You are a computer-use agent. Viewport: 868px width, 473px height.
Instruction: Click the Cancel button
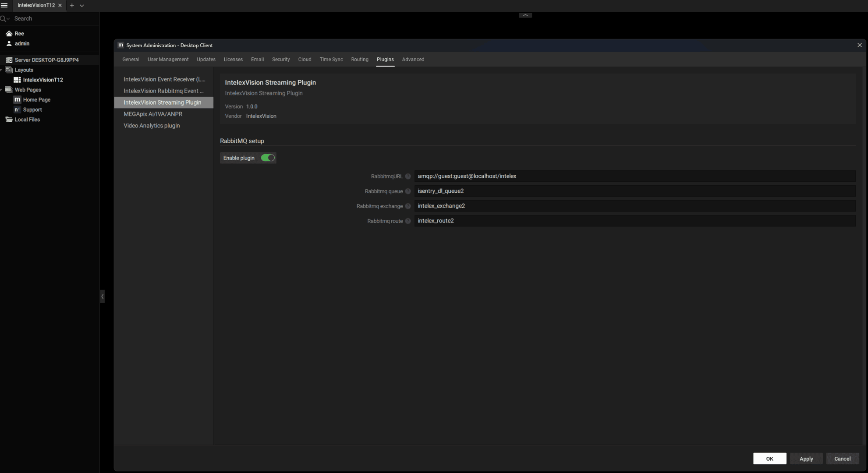(842, 459)
